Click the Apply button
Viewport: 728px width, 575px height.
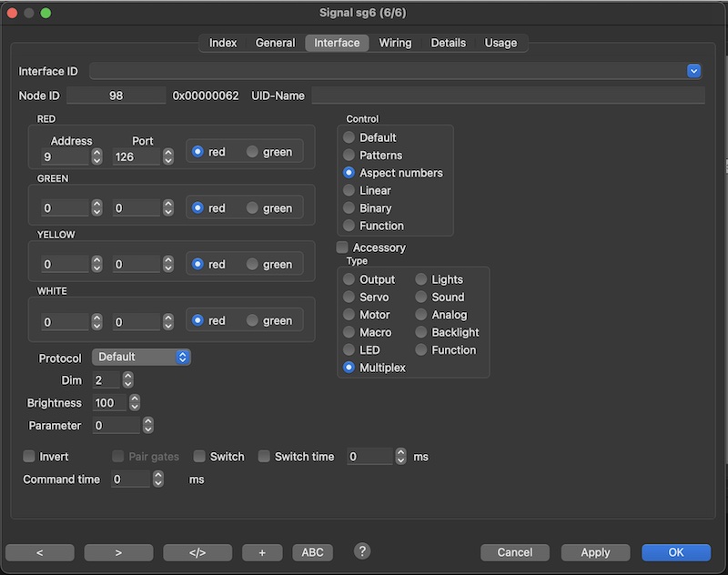595,552
